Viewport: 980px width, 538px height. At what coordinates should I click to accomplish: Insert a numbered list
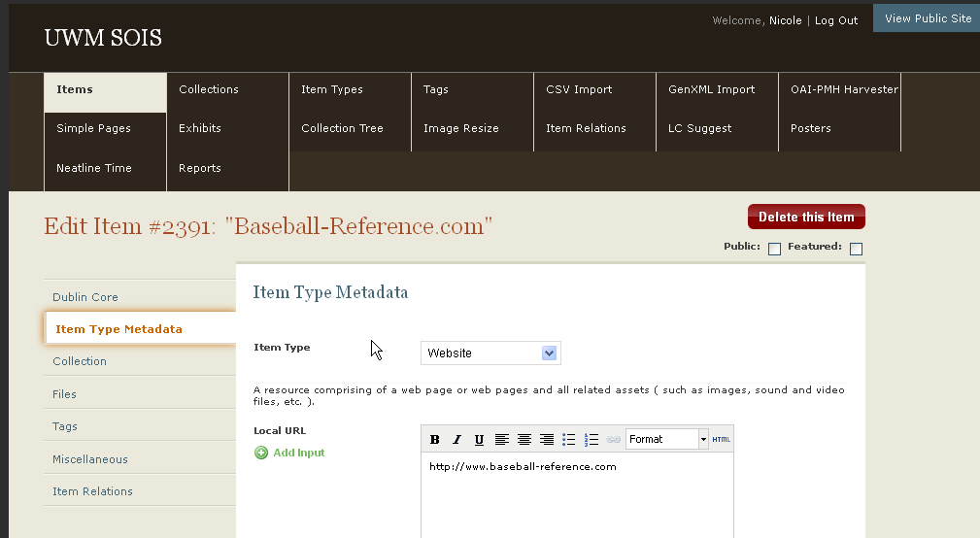point(591,440)
